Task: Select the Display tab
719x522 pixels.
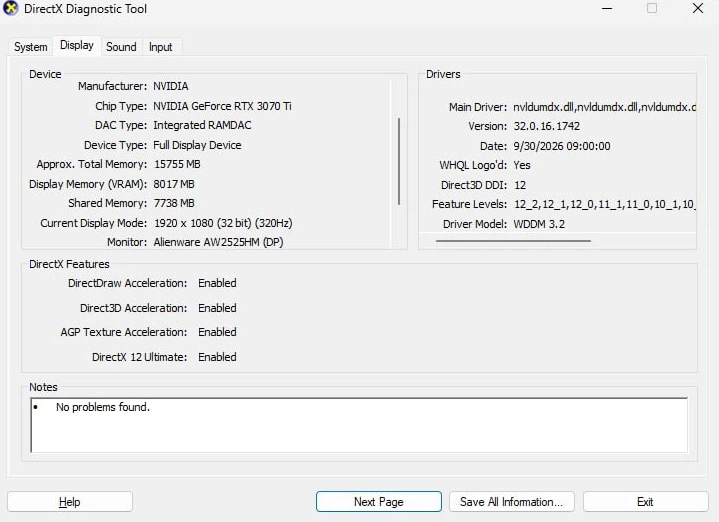Action: click(x=77, y=45)
